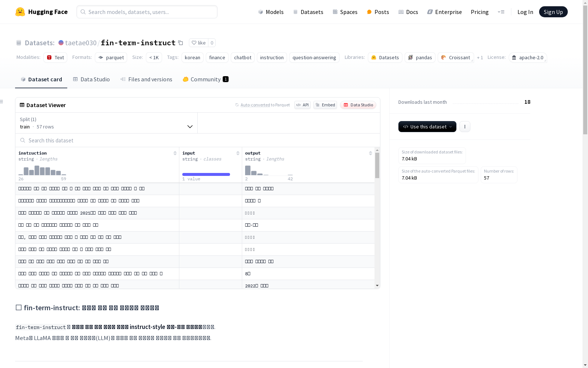Sort by the input column arrows
The width and height of the screenshot is (588, 368).
238,153
